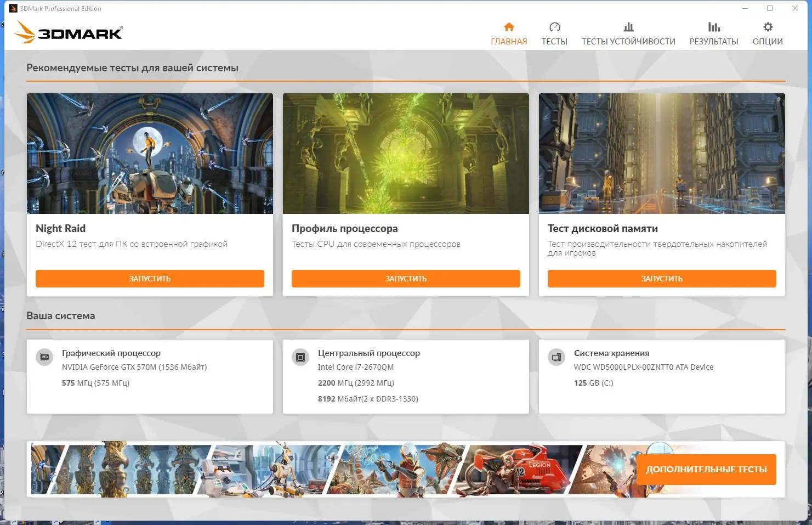
Task: Click the gear icon above ОПЦИИ
Action: coord(768,27)
